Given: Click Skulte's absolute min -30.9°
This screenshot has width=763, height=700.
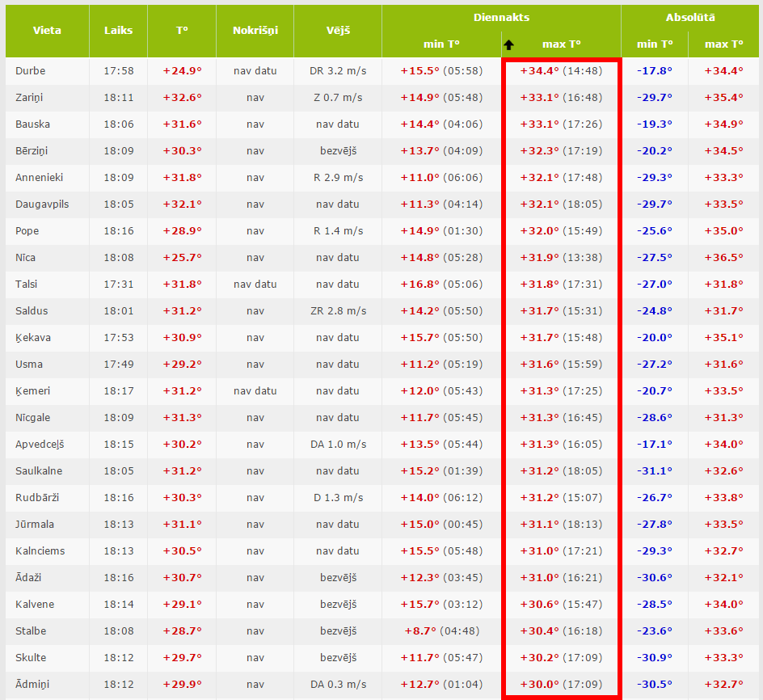Looking at the screenshot, I should coord(655,658).
